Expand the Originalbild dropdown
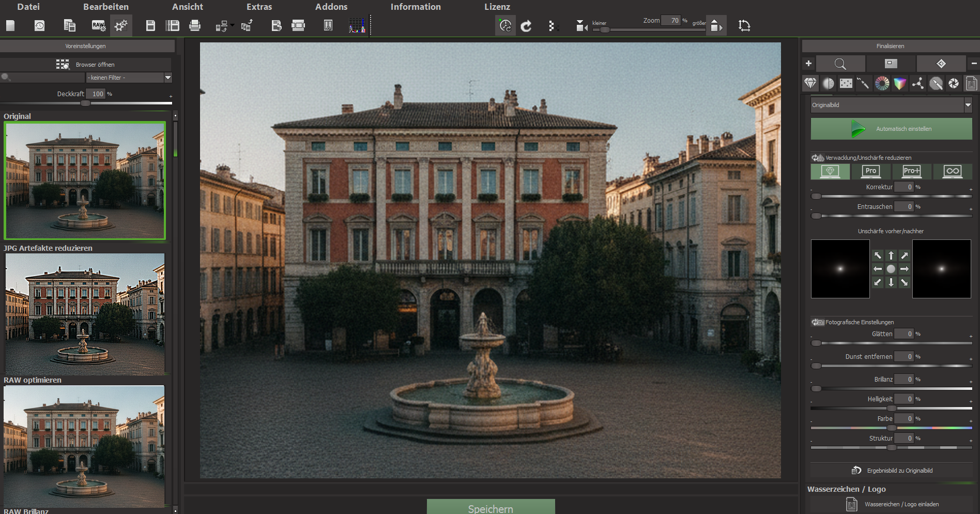Viewport: 980px width, 514px height. (891, 105)
